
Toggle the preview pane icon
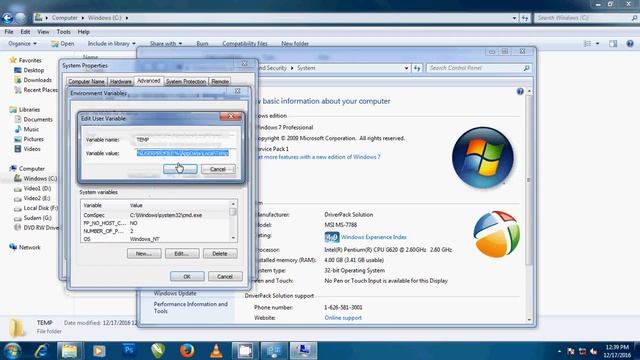click(613, 43)
